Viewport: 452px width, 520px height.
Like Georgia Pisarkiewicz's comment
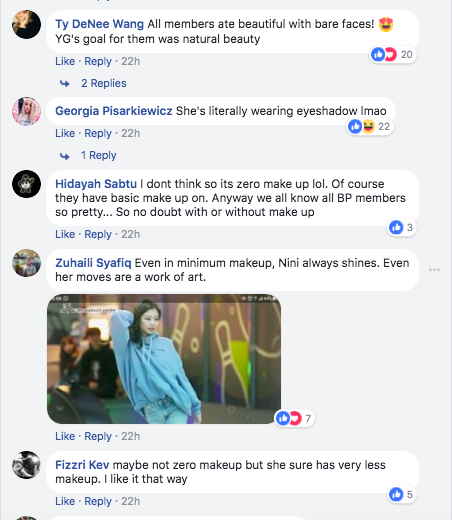65,133
